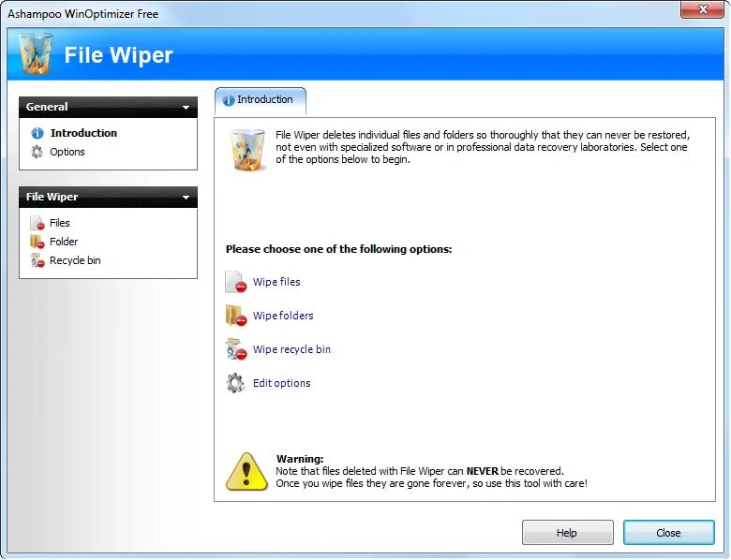The width and height of the screenshot is (731, 560).
Task: Open Options in the General sidebar
Action: pyautogui.click(x=67, y=152)
